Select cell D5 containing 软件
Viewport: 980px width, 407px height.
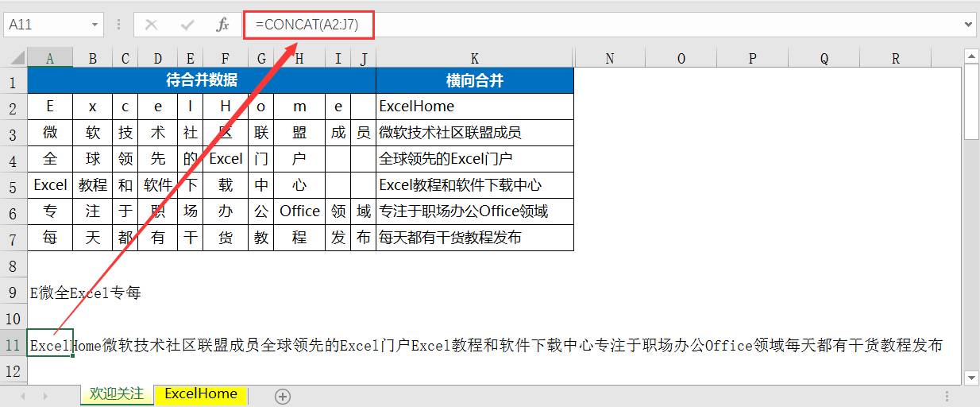pyautogui.click(x=158, y=185)
